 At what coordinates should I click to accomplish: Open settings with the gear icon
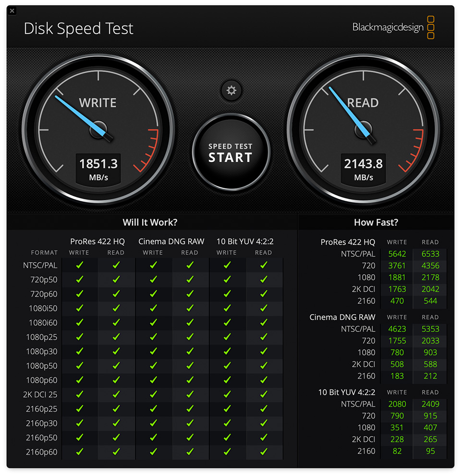[x=231, y=90]
